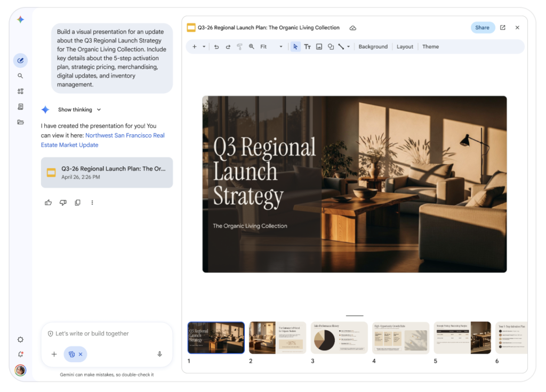546x392 pixels.
Task: Click the paint format roller icon
Action: [239, 47]
